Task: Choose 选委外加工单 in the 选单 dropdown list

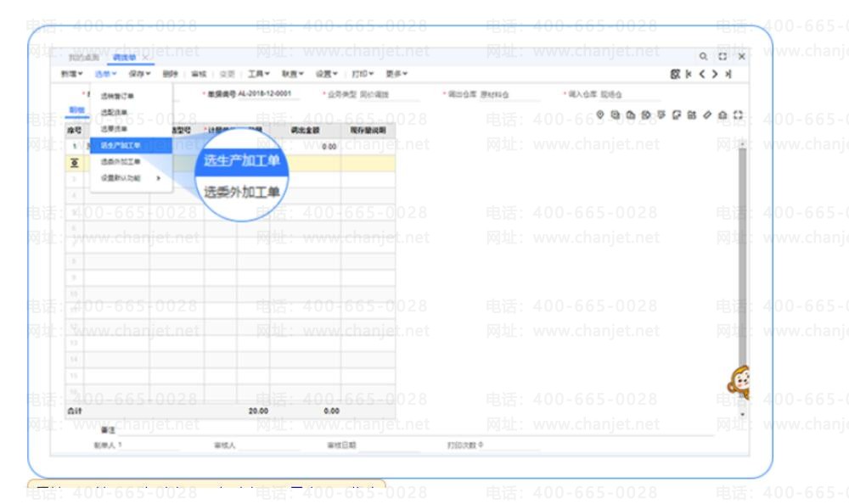Action: pyautogui.click(x=131, y=162)
